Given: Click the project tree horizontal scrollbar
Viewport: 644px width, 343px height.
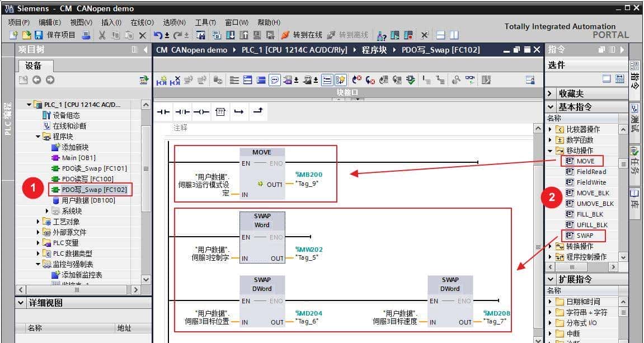Looking at the screenshot, I should [x=77, y=290].
